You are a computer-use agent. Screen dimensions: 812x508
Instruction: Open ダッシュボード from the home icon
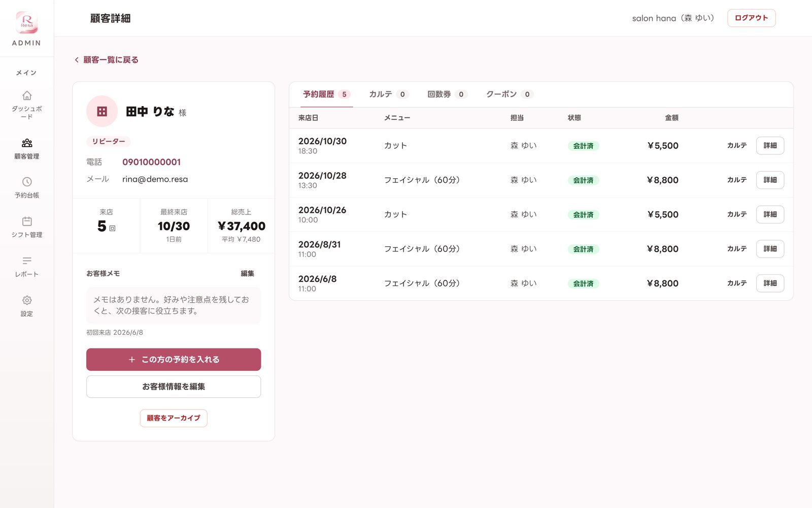click(27, 96)
